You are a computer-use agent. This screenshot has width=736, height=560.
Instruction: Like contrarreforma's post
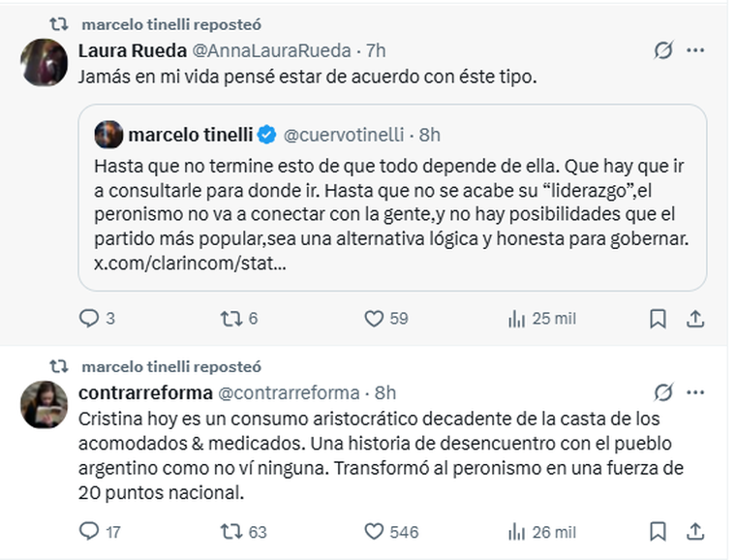pyautogui.click(x=374, y=531)
